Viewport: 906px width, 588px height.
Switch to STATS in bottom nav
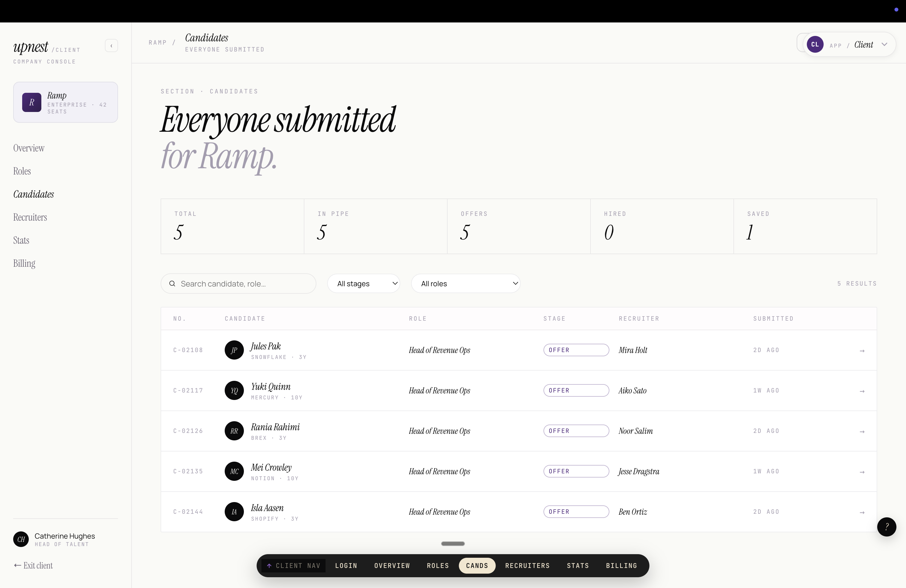[x=578, y=566]
